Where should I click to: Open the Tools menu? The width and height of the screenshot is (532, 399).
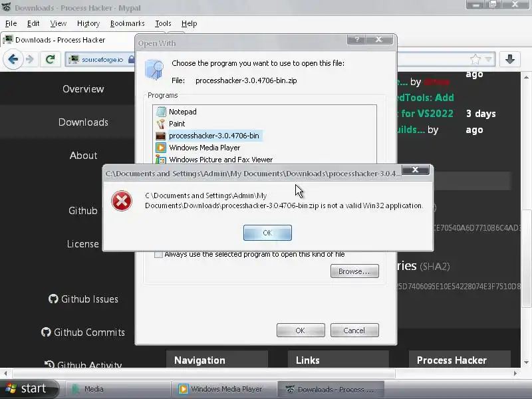pyautogui.click(x=163, y=23)
